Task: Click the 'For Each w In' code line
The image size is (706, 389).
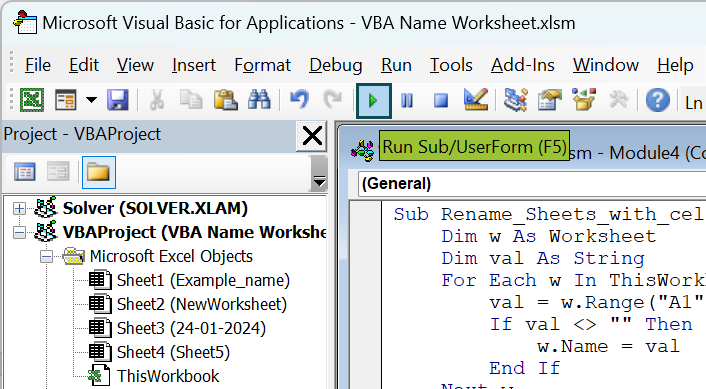Action: [574, 280]
